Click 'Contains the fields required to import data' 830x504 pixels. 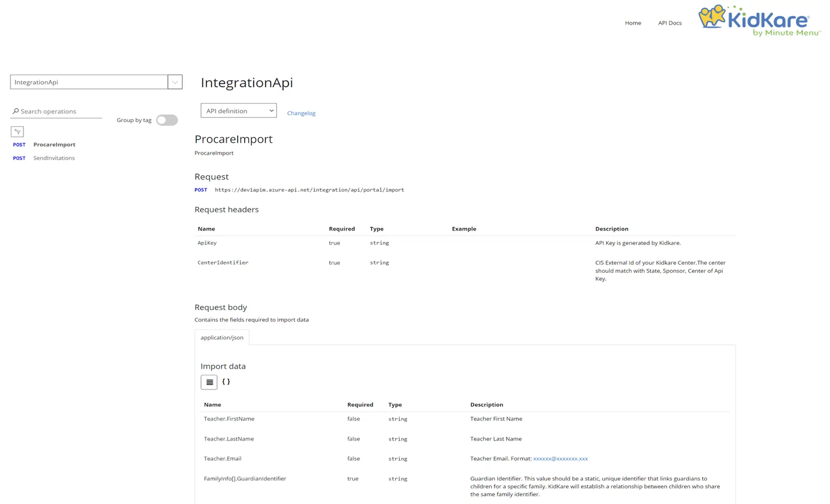(252, 320)
